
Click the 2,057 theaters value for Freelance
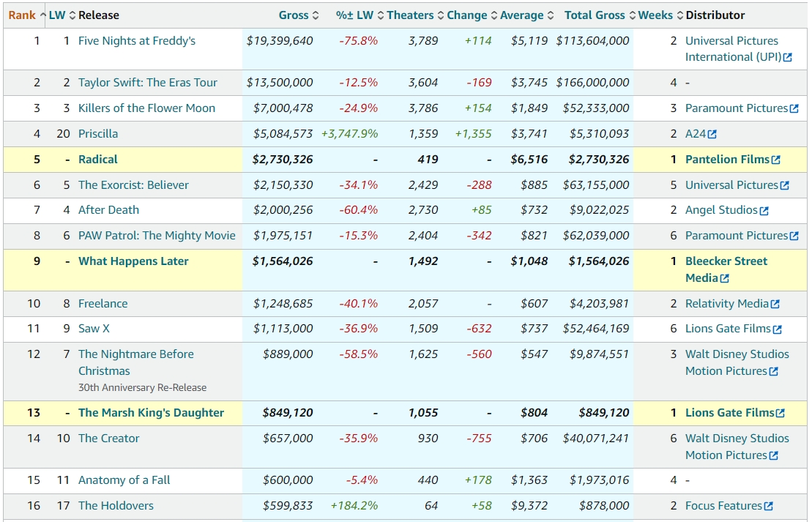[423, 304]
